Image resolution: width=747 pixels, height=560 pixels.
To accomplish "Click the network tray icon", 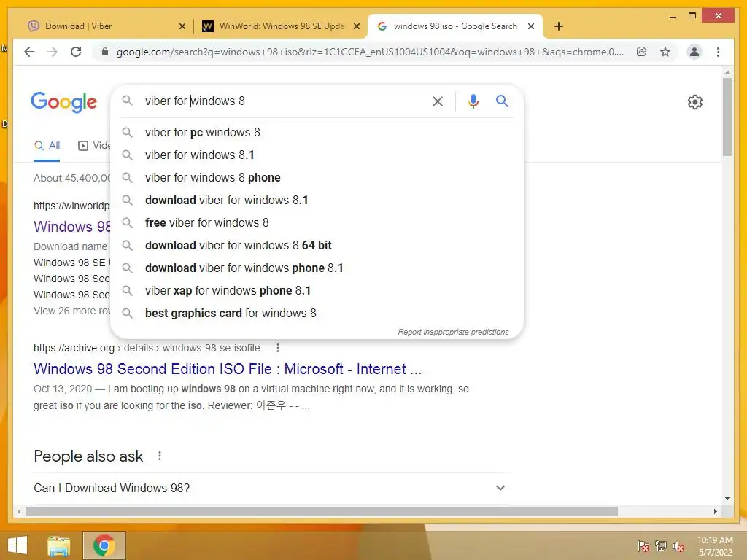I will (x=661, y=546).
